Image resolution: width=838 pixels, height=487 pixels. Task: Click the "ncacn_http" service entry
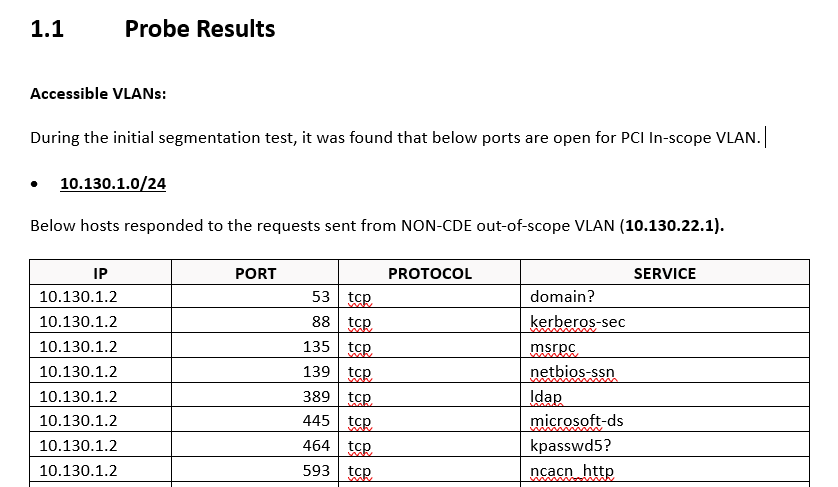tap(571, 470)
